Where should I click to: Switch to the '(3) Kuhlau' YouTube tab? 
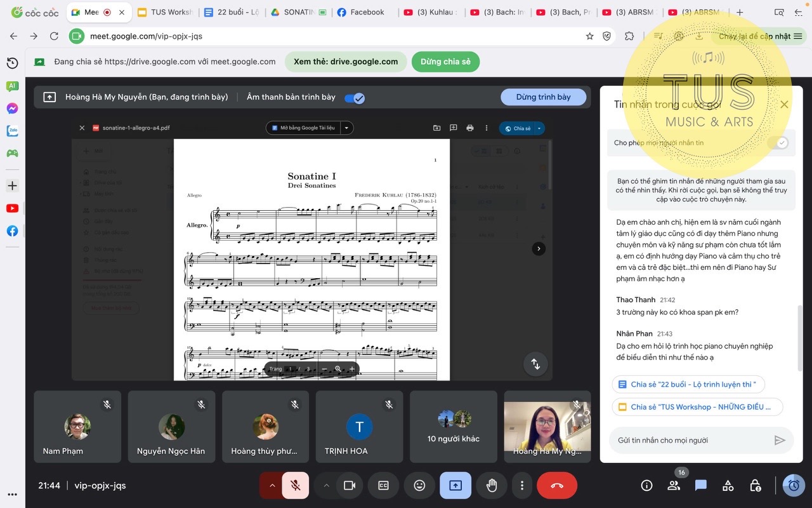pos(431,12)
